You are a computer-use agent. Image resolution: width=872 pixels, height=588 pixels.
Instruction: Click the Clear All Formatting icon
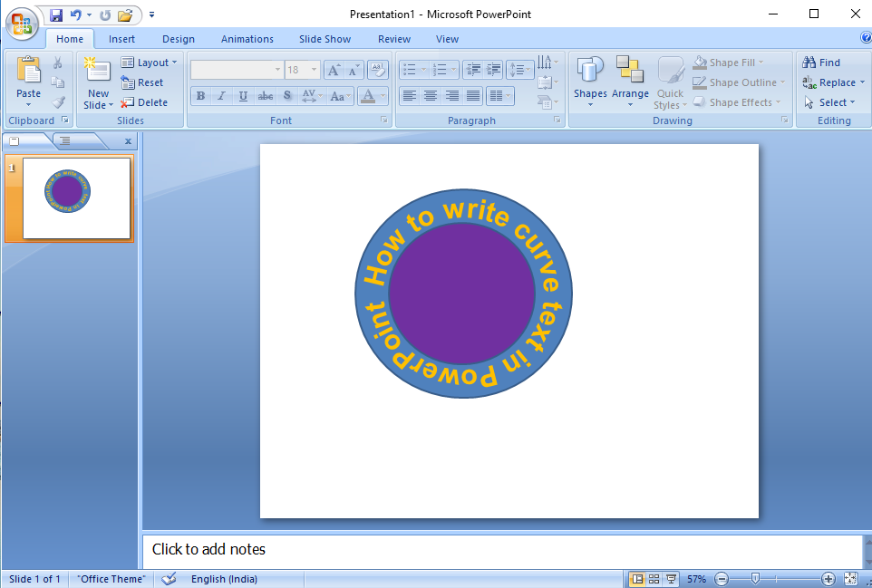pos(377,69)
